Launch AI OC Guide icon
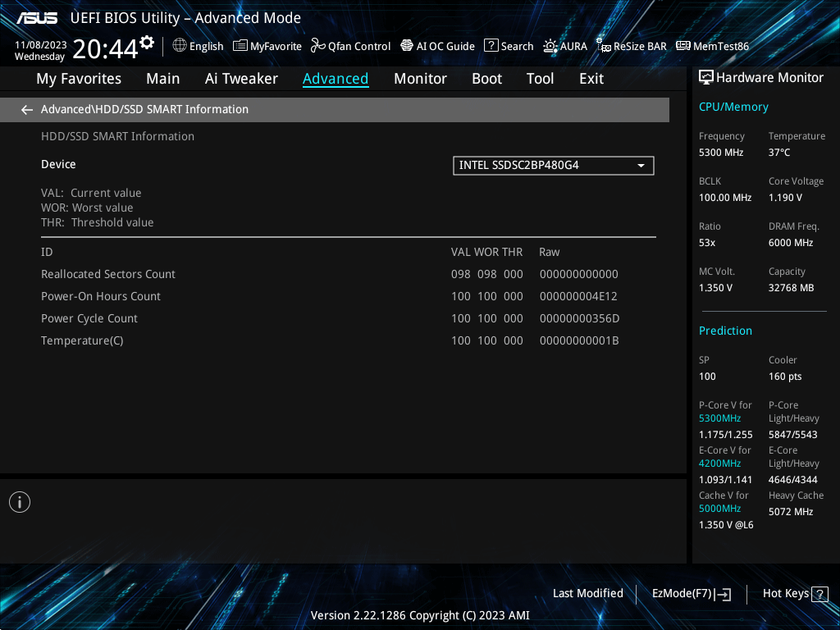The height and width of the screenshot is (630, 840). 407,46
